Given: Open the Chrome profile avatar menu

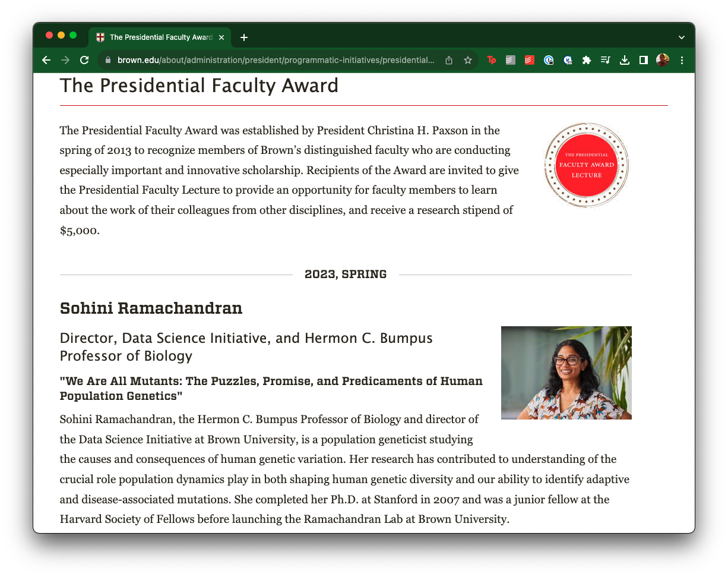Looking at the screenshot, I should (662, 60).
